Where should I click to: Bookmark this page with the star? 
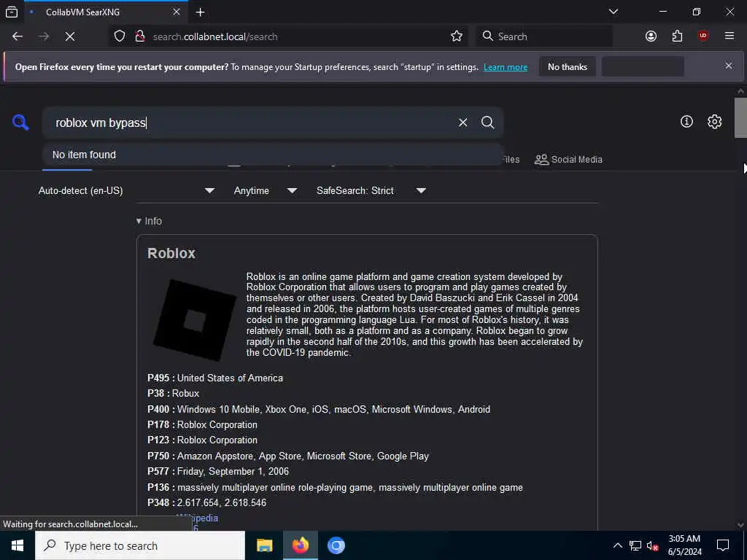[457, 36]
